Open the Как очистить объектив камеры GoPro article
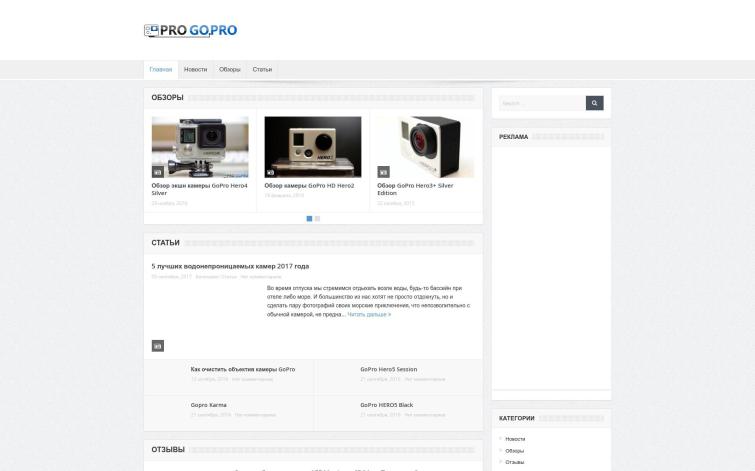Viewport: 755px width, 471px height. coord(243,369)
